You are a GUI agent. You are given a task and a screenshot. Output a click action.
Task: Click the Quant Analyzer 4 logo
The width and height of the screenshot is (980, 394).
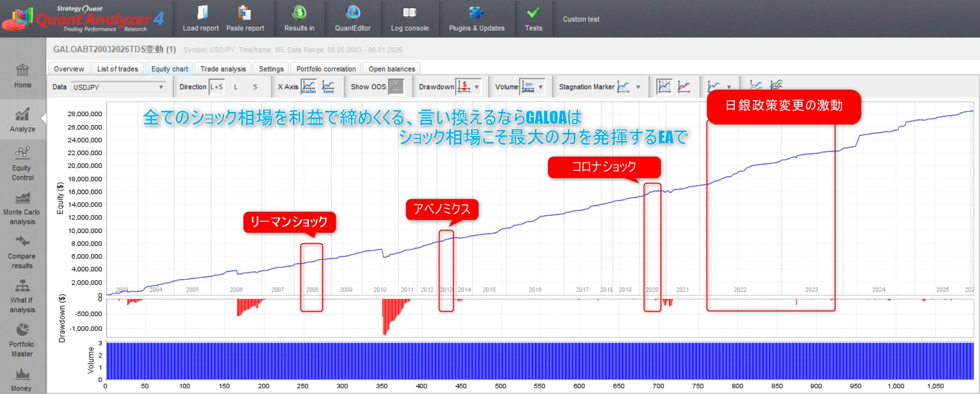(83, 19)
